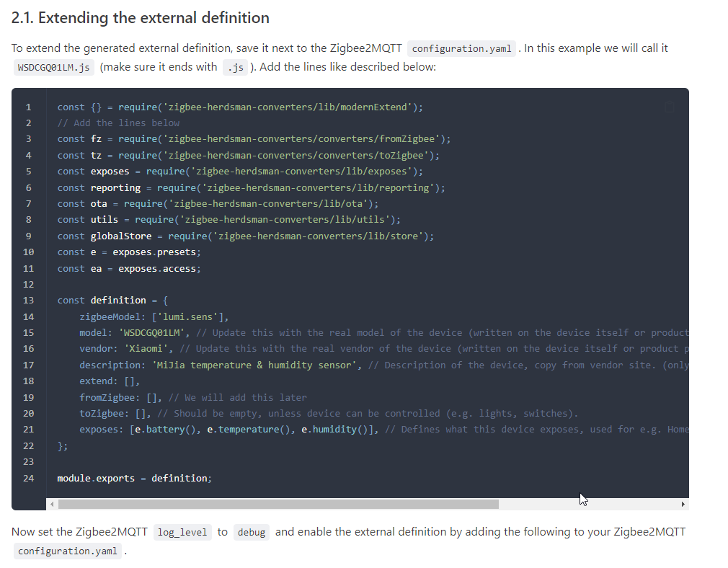The height and width of the screenshot is (568, 728).
Task: Click the WSDCGQ01LM.js inline code label
Action: (53, 68)
